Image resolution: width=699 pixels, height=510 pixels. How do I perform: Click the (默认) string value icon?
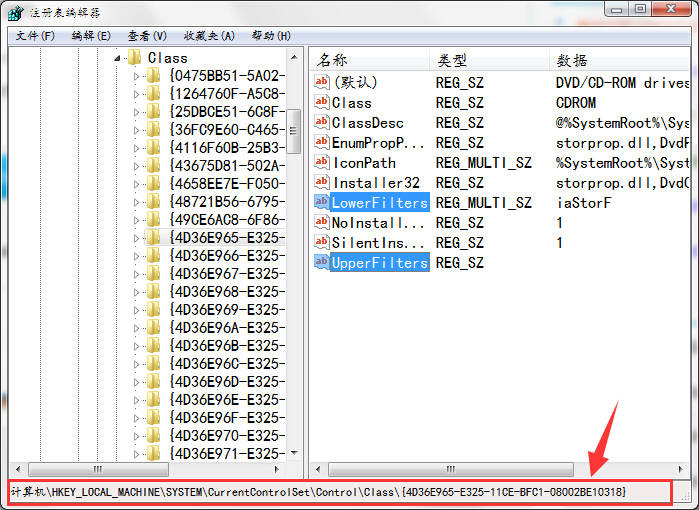pyautogui.click(x=321, y=83)
